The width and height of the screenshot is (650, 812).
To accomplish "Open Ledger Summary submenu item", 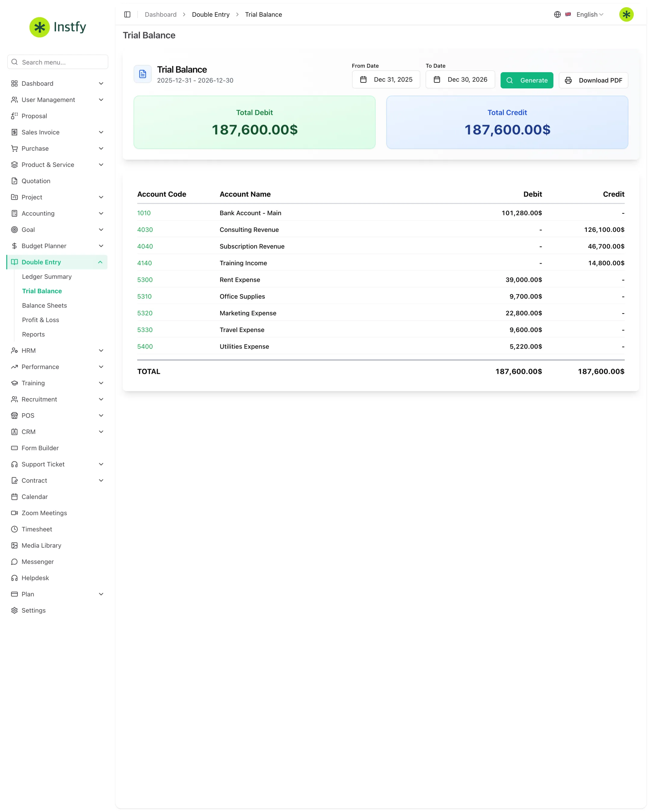I will [x=47, y=276].
